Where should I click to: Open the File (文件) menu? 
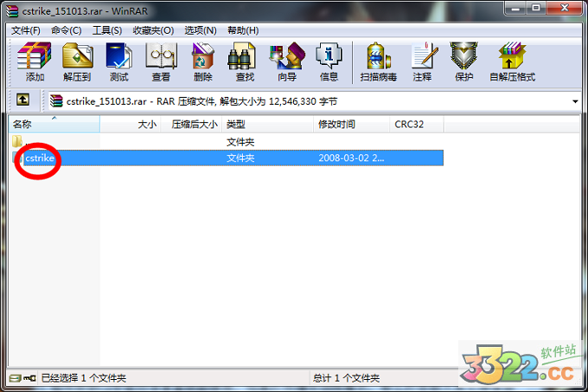tap(26, 29)
